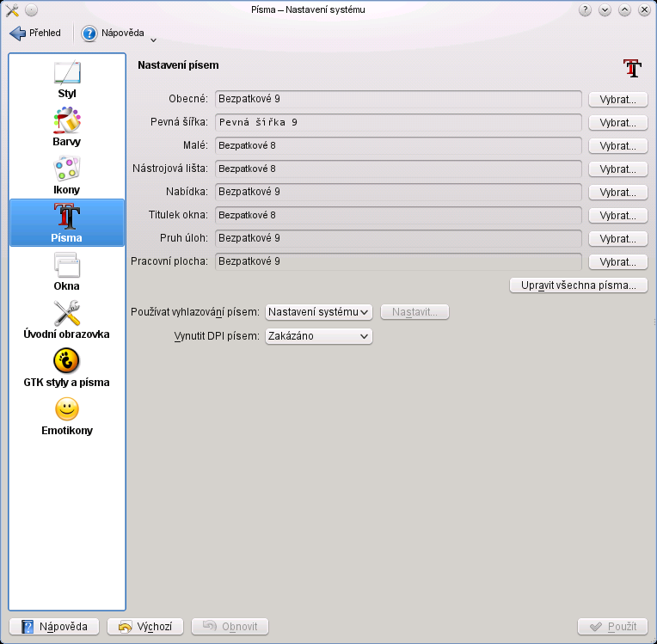The height and width of the screenshot is (644, 657).
Task: Click the Pracovní plocha label
Action: [169, 261]
